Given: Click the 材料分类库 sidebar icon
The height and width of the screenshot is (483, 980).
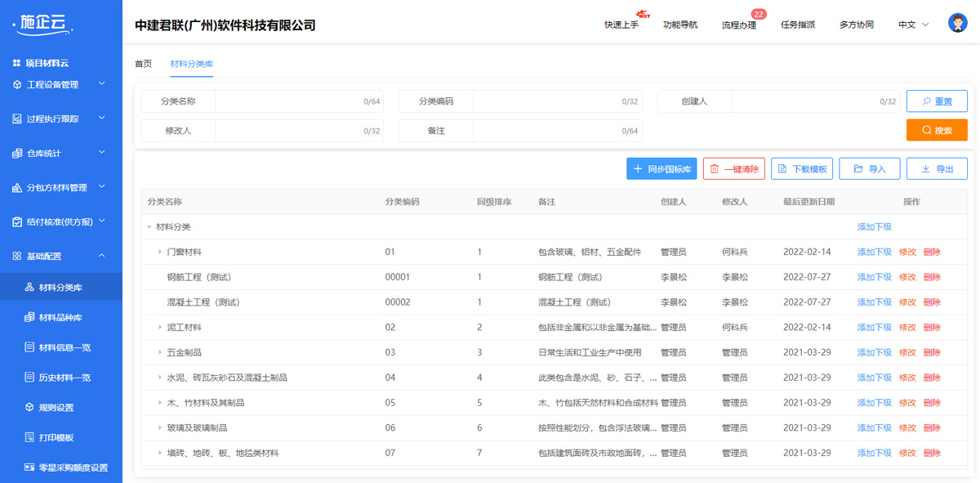Looking at the screenshot, I should [29, 287].
